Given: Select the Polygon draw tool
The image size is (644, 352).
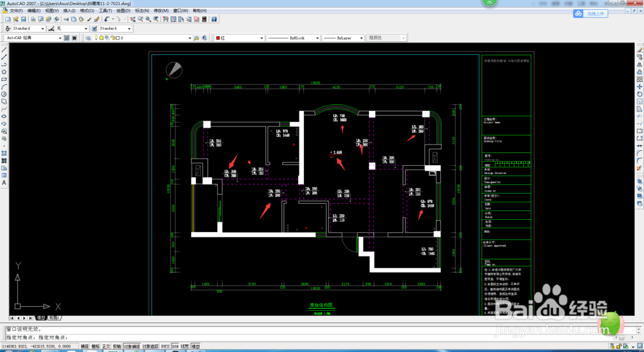Looking at the screenshot, I should [x=5, y=72].
